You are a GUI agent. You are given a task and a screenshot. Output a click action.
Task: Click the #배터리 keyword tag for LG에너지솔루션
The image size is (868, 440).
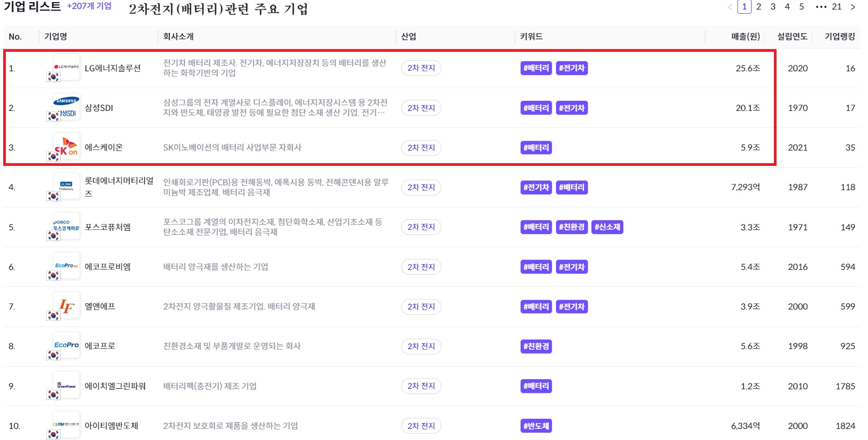pos(536,68)
